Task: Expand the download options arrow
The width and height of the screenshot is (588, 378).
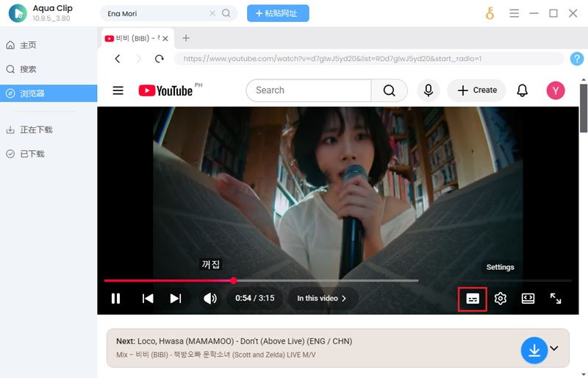Action: click(554, 349)
